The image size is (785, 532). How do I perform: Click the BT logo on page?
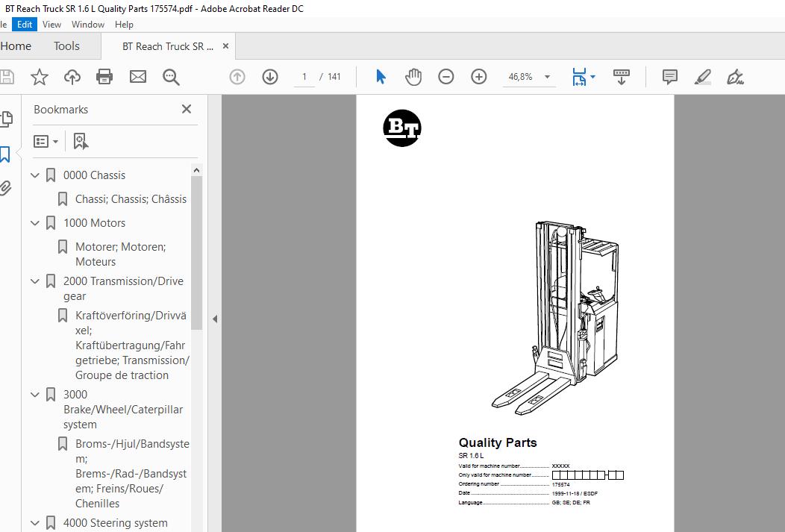coord(402,128)
